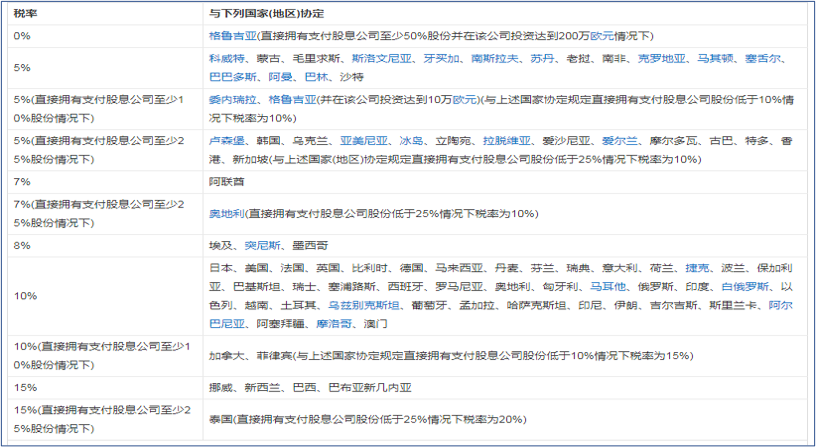Click the 新加坡 text
Image resolution: width=816 pixels, height=447 pixels.
pyautogui.click(x=250, y=159)
